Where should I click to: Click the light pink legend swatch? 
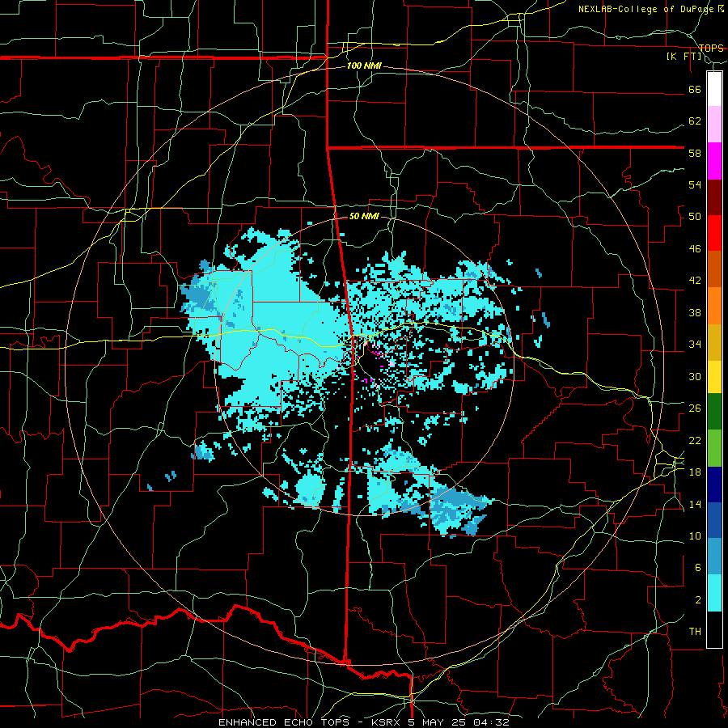tap(714, 124)
